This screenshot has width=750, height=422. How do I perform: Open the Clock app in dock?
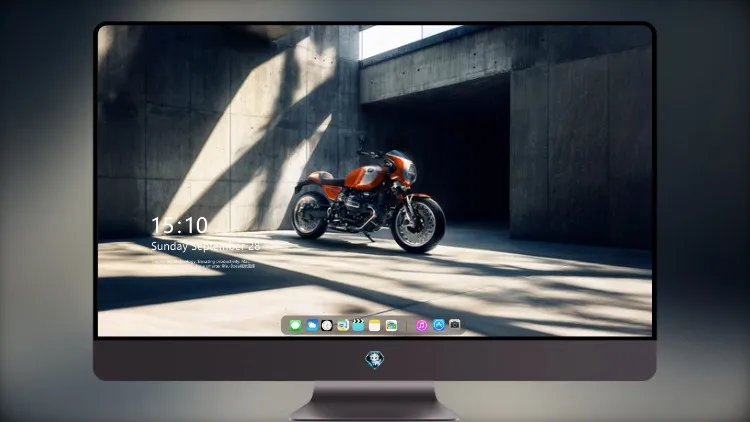pos(327,325)
